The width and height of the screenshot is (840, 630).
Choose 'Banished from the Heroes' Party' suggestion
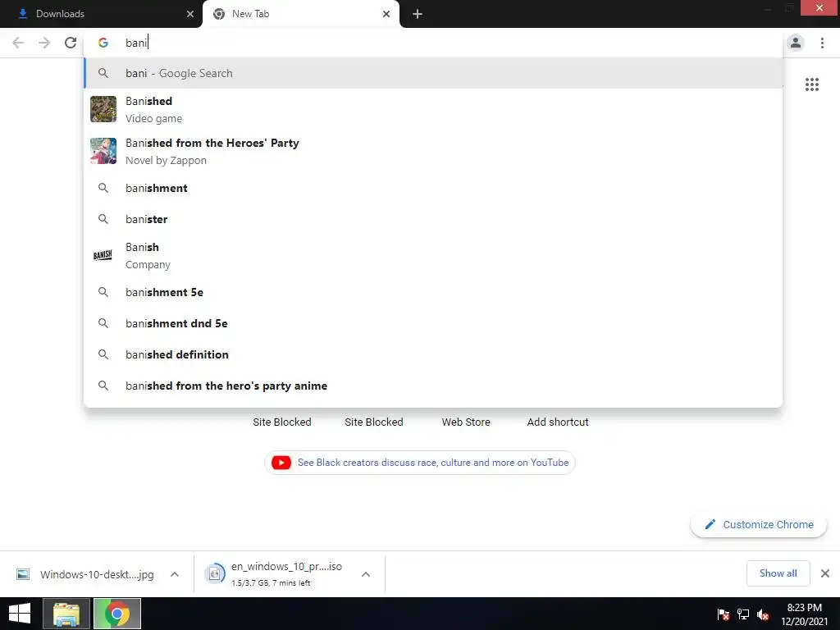pos(433,151)
